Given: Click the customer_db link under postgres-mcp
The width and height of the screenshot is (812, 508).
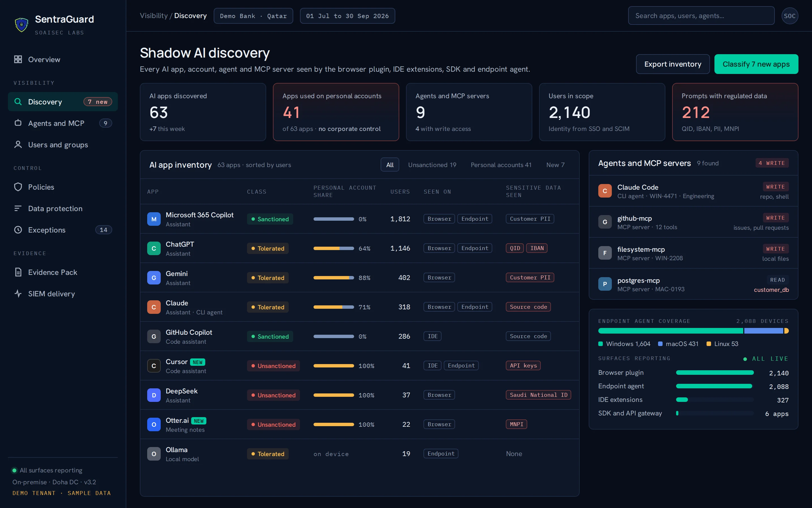Looking at the screenshot, I should (771, 290).
